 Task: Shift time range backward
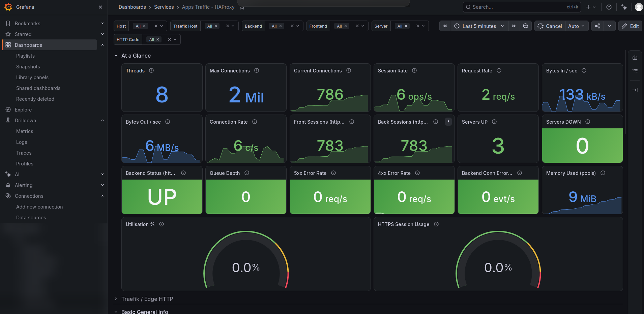[x=445, y=26]
